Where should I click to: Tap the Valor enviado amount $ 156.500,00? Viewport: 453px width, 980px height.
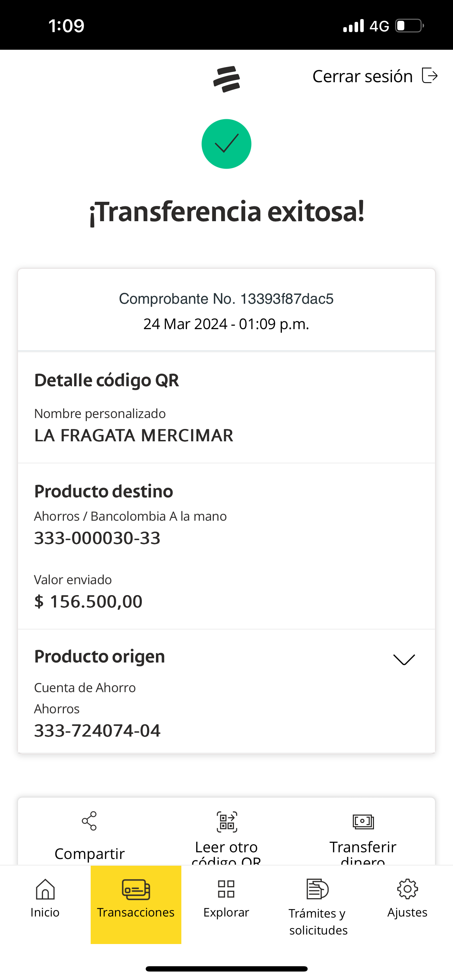(x=88, y=601)
